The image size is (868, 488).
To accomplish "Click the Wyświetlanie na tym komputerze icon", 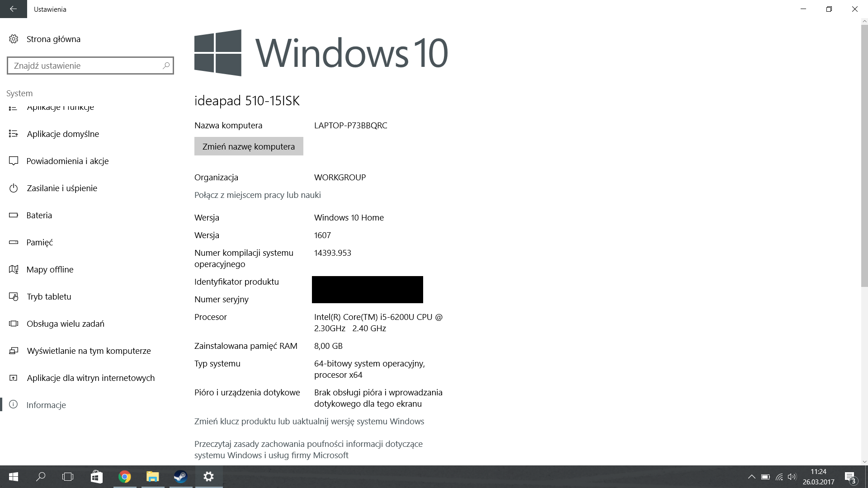I will click(x=14, y=351).
